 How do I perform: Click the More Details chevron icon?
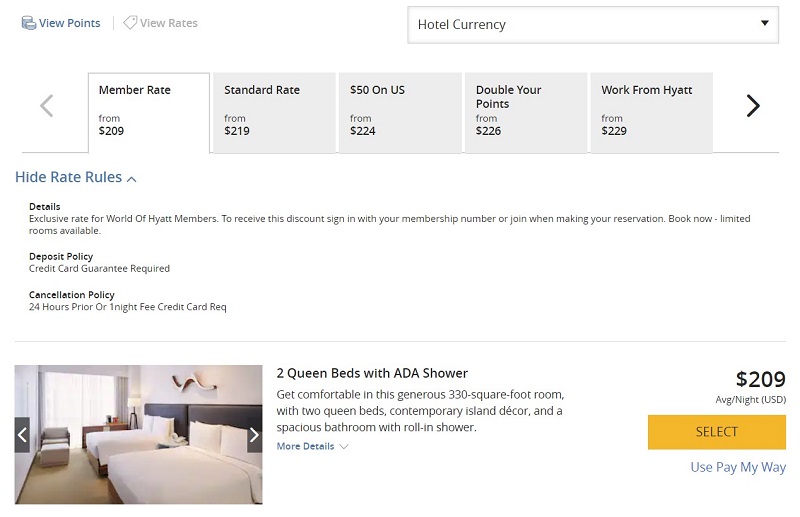pyautogui.click(x=344, y=447)
